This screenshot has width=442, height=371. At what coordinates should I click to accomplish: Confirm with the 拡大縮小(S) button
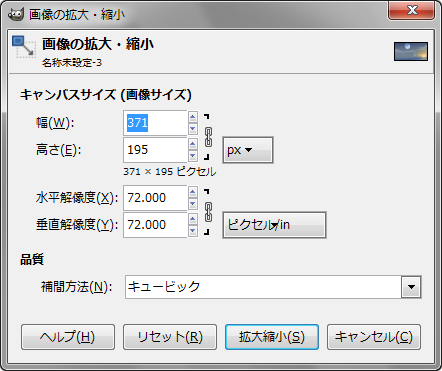tap(272, 337)
